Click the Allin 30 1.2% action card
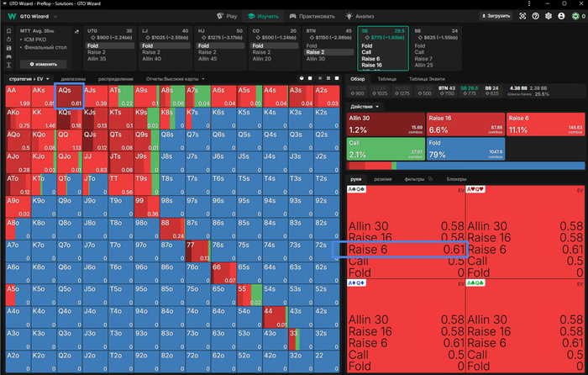 (x=386, y=124)
